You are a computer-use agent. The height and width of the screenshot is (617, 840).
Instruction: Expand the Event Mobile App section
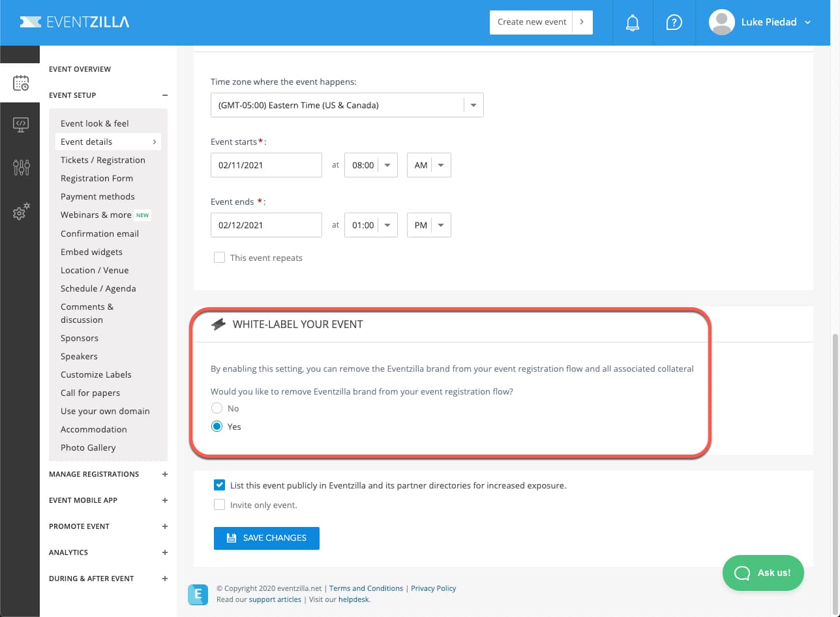click(165, 500)
